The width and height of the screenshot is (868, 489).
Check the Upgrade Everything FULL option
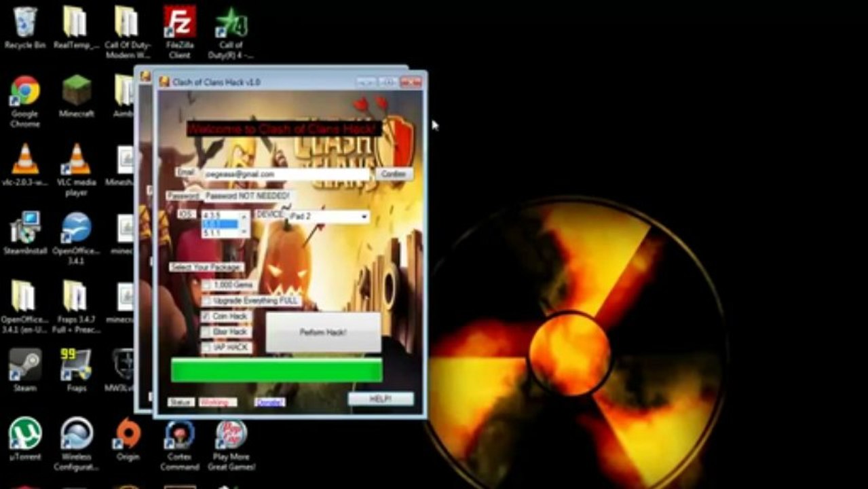[206, 300]
